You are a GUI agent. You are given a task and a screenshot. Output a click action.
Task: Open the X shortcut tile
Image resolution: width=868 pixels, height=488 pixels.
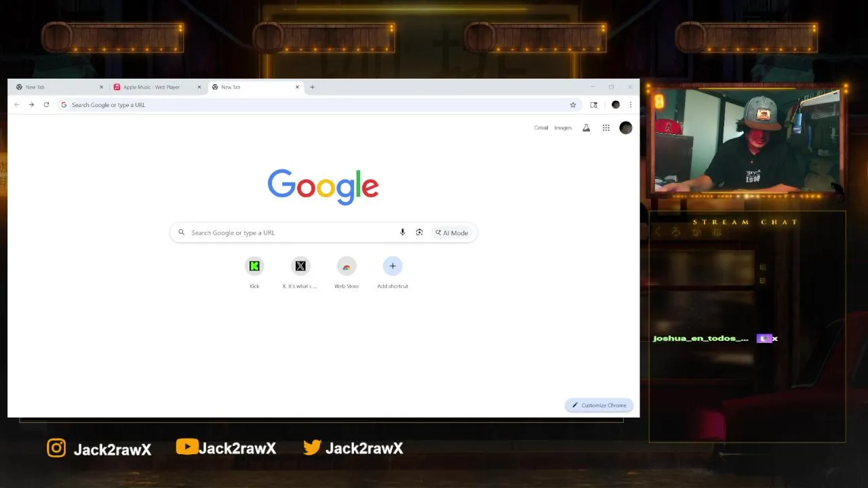(x=300, y=272)
